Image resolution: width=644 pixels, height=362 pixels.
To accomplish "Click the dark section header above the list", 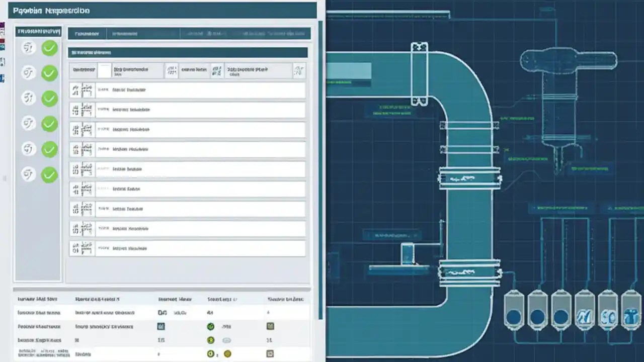I will 188,52.
